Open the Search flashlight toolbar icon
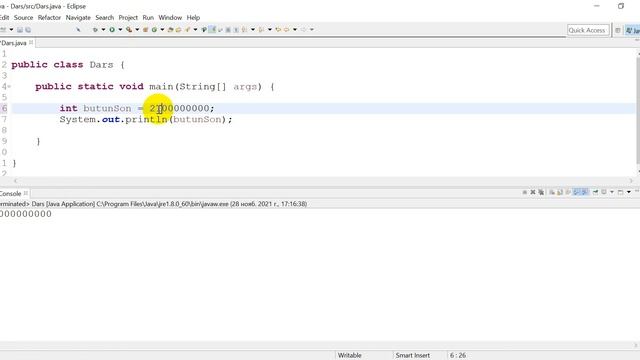The width and height of the screenshot is (640, 360). (187, 29)
